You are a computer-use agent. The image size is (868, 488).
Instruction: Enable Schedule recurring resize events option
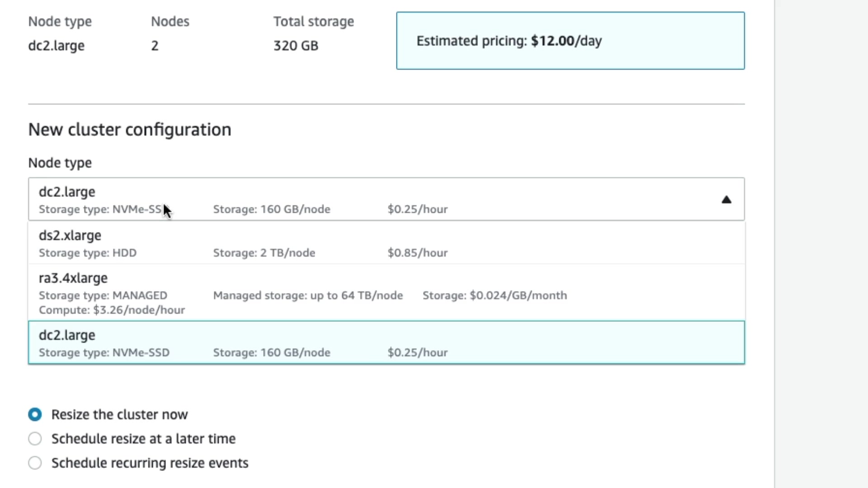point(35,463)
